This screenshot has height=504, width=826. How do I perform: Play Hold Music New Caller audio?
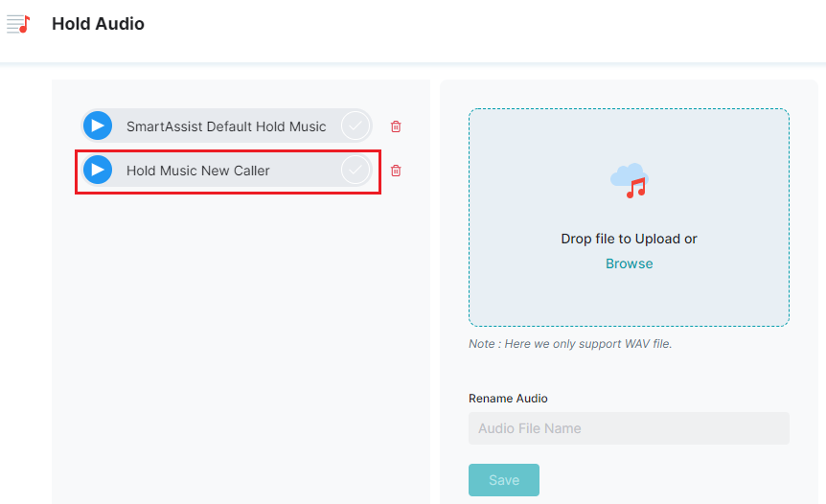pos(98,170)
